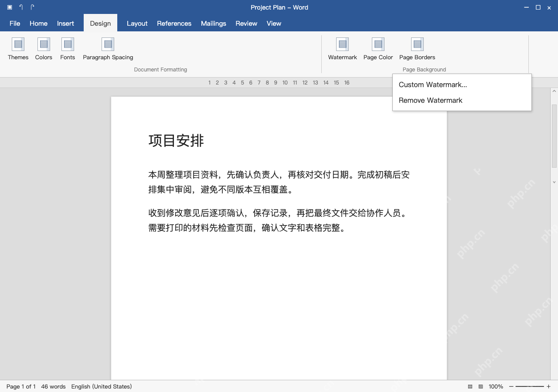
Task: Zoom in with the plus button
Action: pyautogui.click(x=548, y=387)
